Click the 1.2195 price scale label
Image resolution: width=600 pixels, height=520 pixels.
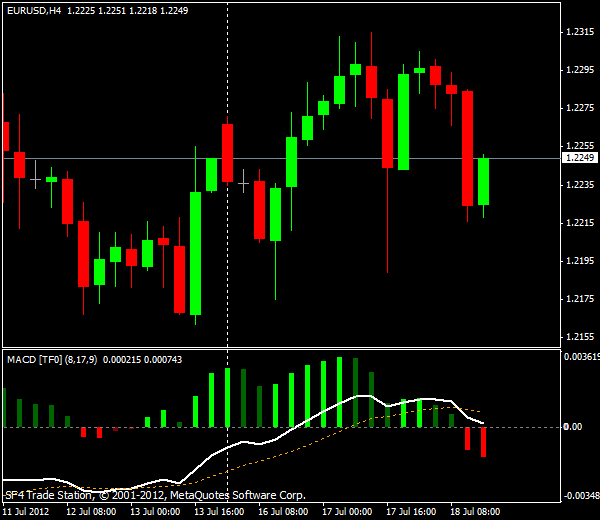coord(580,261)
